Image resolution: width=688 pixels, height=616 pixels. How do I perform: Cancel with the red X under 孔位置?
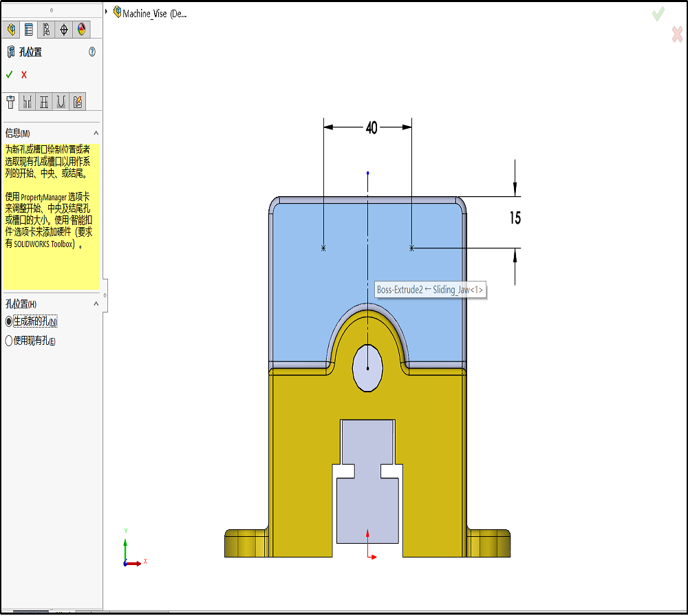24,74
